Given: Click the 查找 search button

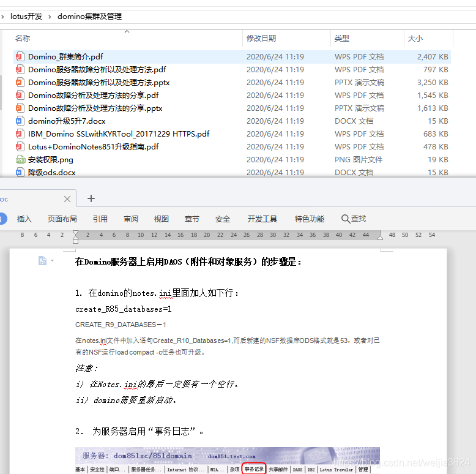Looking at the screenshot, I should coord(354,219).
